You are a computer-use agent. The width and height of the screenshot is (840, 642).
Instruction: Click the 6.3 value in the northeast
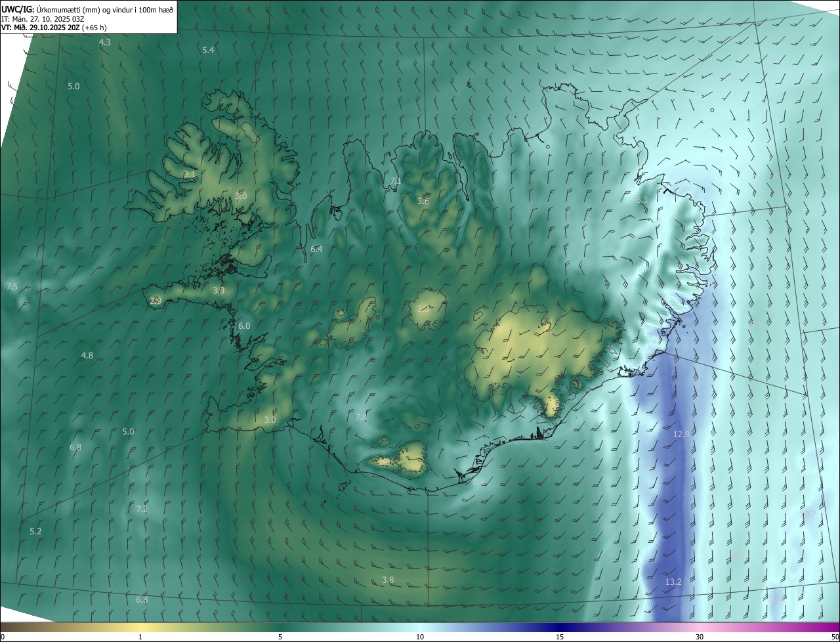pyautogui.click(x=642, y=200)
